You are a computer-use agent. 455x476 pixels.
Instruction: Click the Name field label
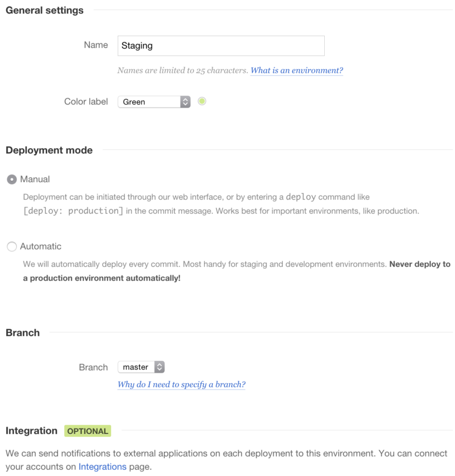point(96,45)
